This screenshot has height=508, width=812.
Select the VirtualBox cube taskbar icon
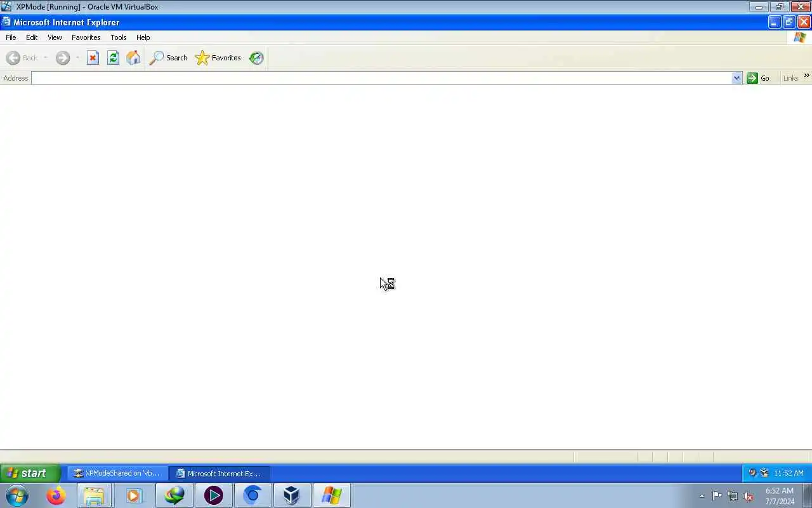(292, 495)
